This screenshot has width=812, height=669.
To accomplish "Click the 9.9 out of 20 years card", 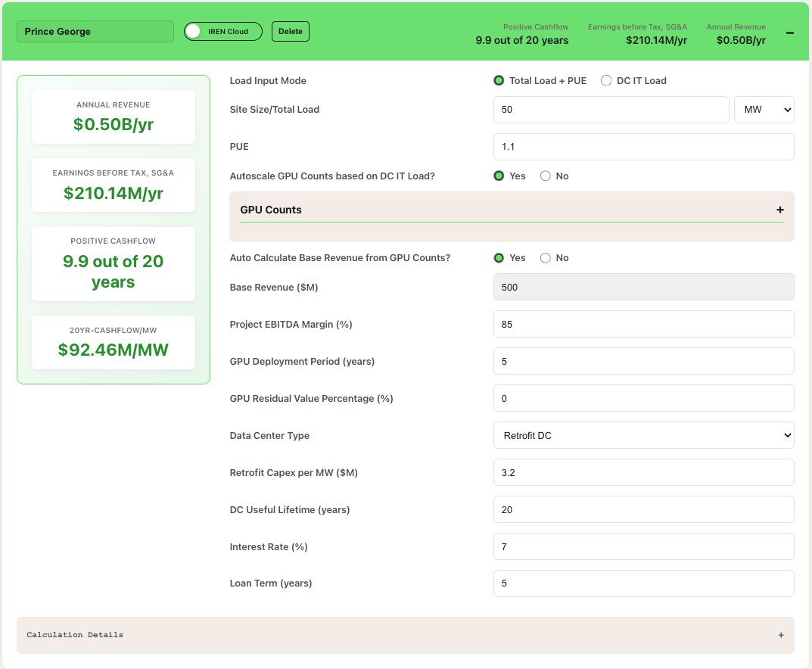I will [114, 264].
